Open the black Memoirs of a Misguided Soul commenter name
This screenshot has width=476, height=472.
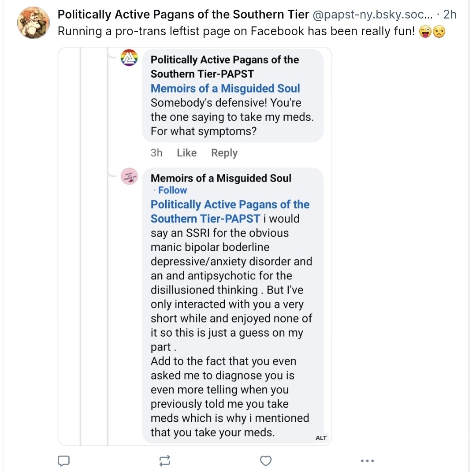(221, 178)
